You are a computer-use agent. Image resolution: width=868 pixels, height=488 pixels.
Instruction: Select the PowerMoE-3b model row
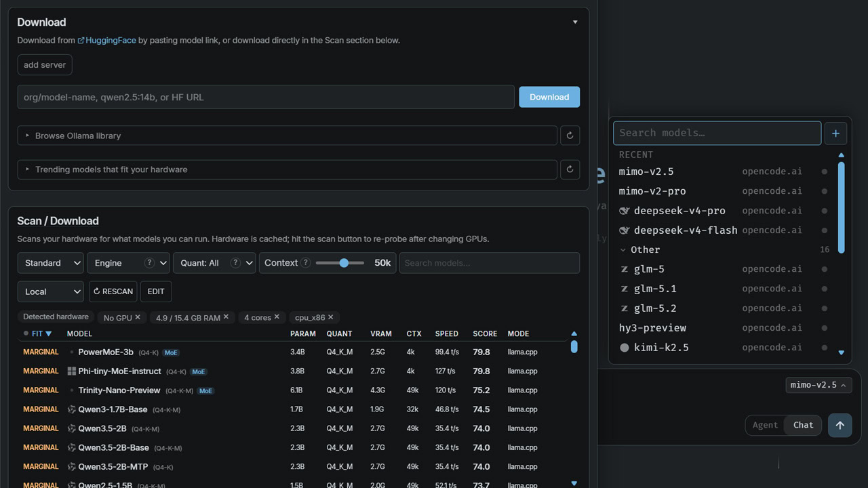[294, 352]
